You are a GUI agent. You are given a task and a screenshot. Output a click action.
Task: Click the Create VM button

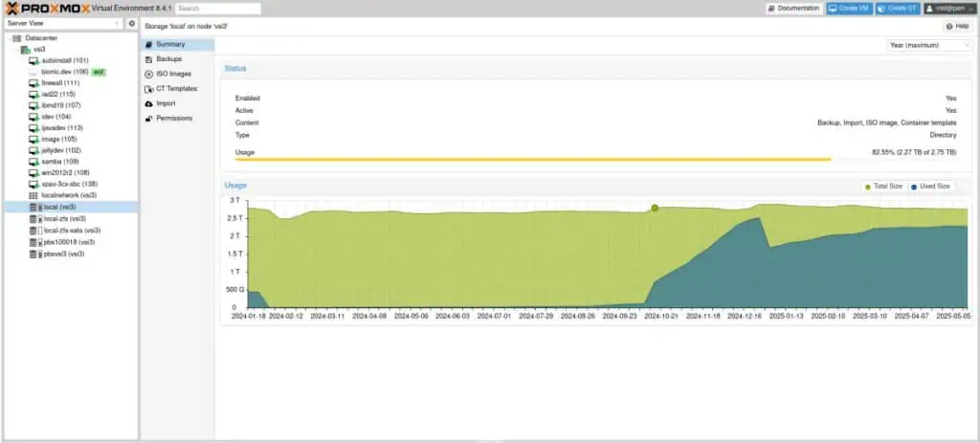[849, 9]
